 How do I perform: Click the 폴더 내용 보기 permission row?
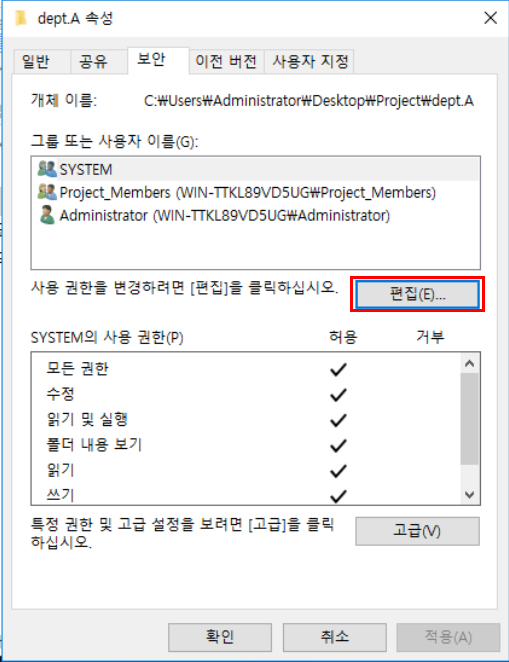point(246,445)
